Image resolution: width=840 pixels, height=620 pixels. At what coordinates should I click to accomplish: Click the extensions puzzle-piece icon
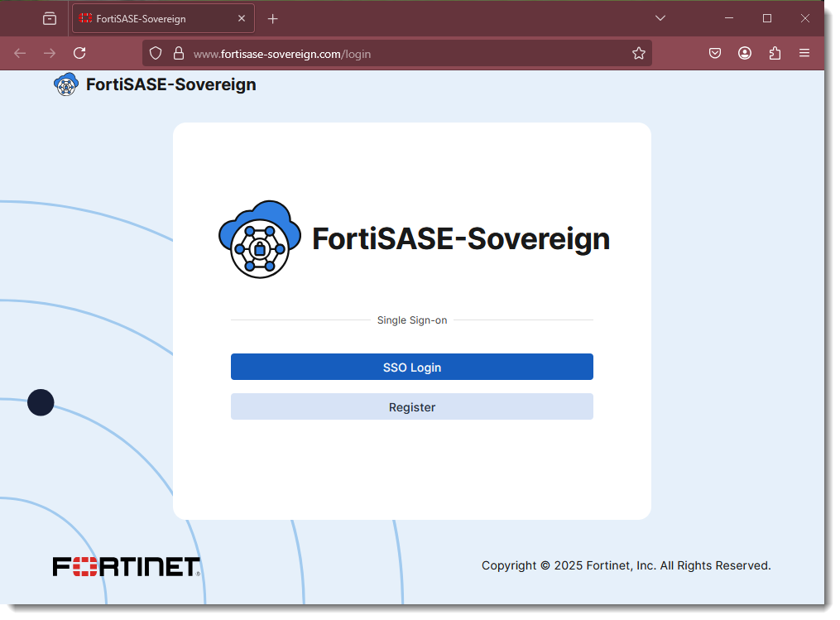click(x=775, y=53)
